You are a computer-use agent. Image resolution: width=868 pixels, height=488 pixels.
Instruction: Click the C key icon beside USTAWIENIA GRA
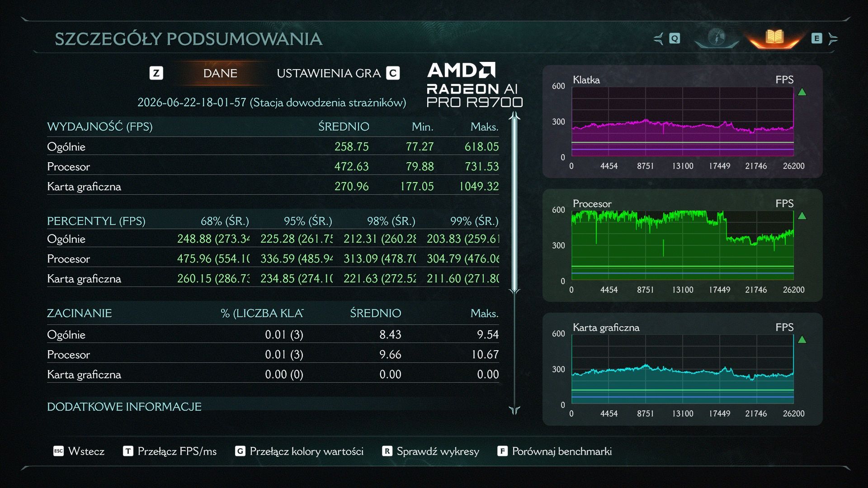[393, 73]
